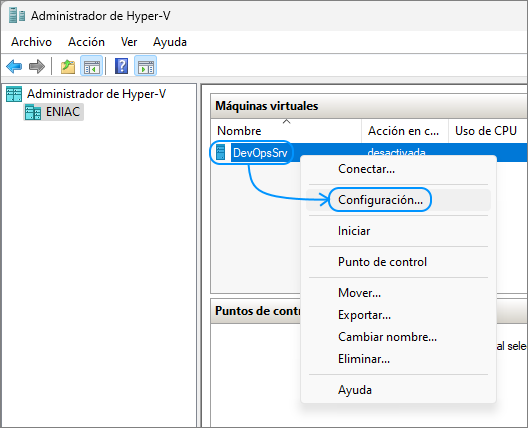Click the Uso de CPU column header

click(488, 131)
